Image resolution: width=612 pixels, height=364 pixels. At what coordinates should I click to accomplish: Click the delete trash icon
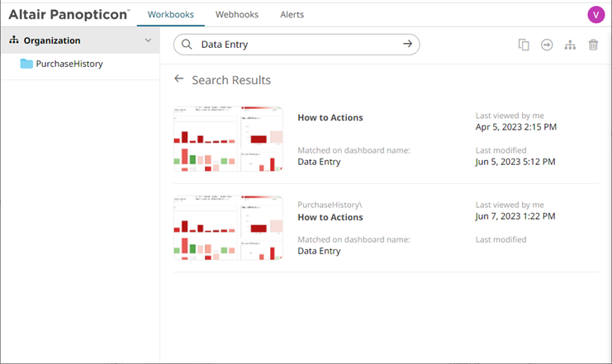(593, 45)
